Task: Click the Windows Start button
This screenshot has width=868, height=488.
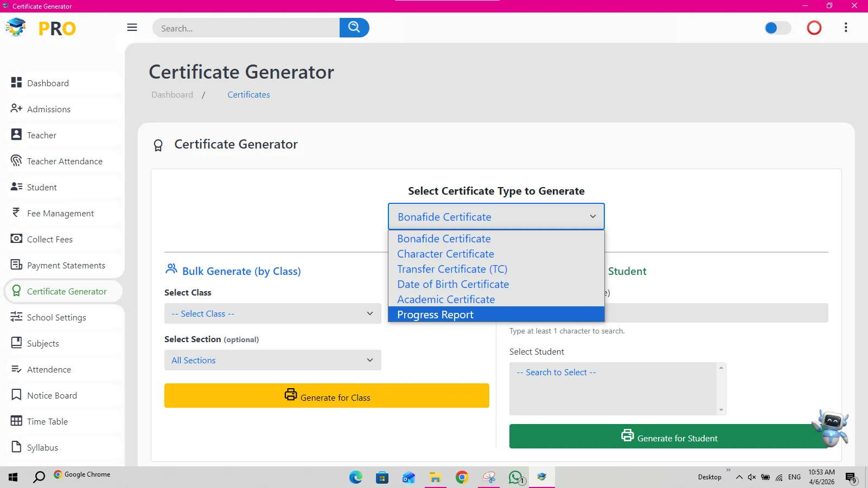Action: tap(14, 477)
